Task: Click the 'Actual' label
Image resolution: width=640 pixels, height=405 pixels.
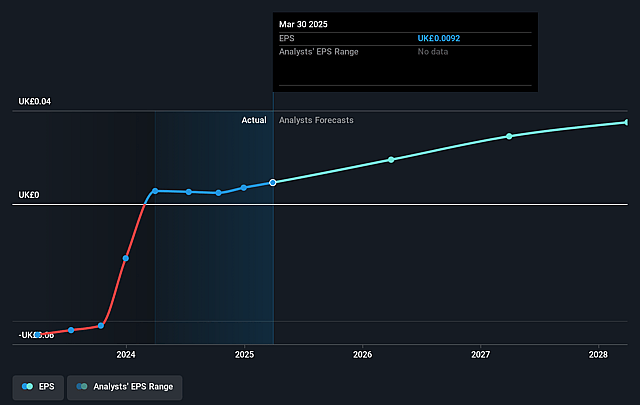Action: 254,120
